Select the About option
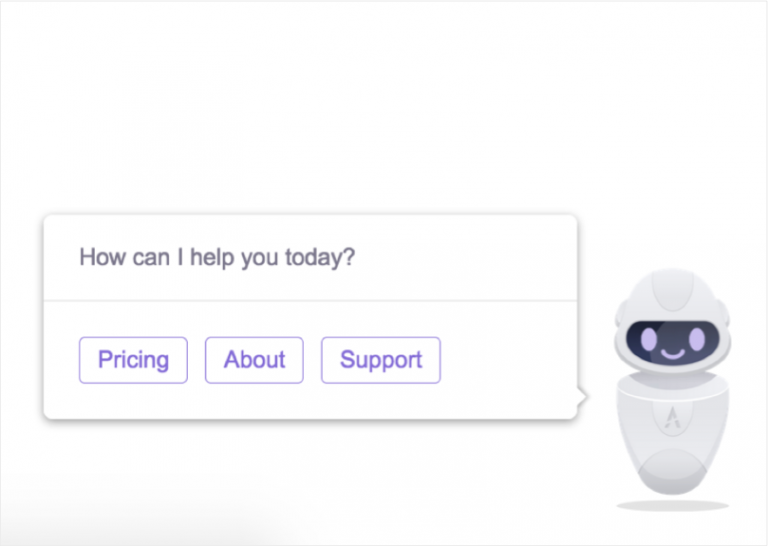 [x=254, y=360]
